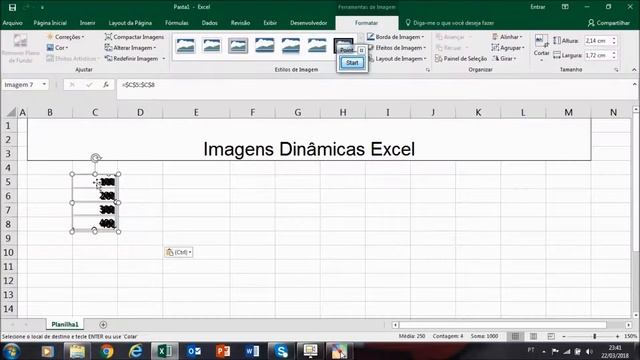Open the Arquivo tab
This screenshot has width=640, height=360.
(x=13, y=23)
